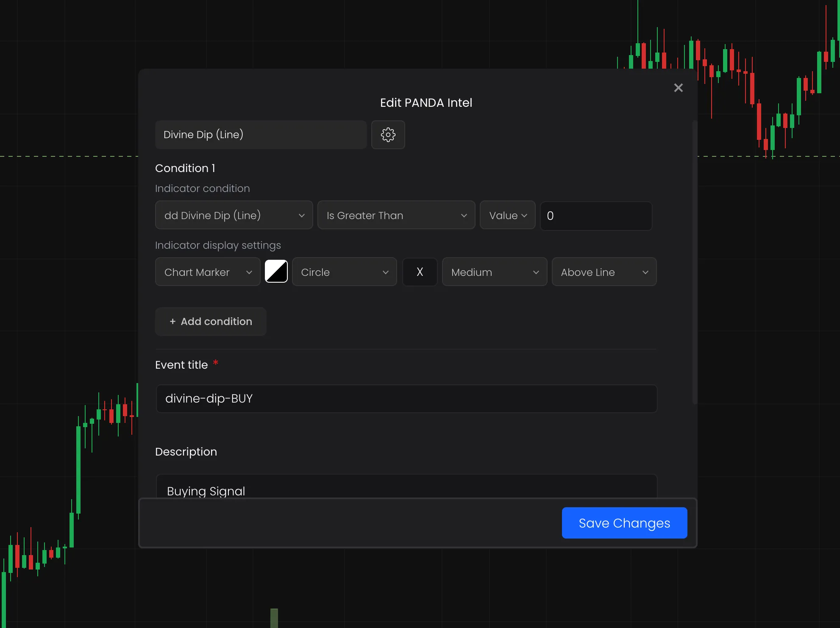Expand the dd Divine Dip (Line) dropdown

234,215
